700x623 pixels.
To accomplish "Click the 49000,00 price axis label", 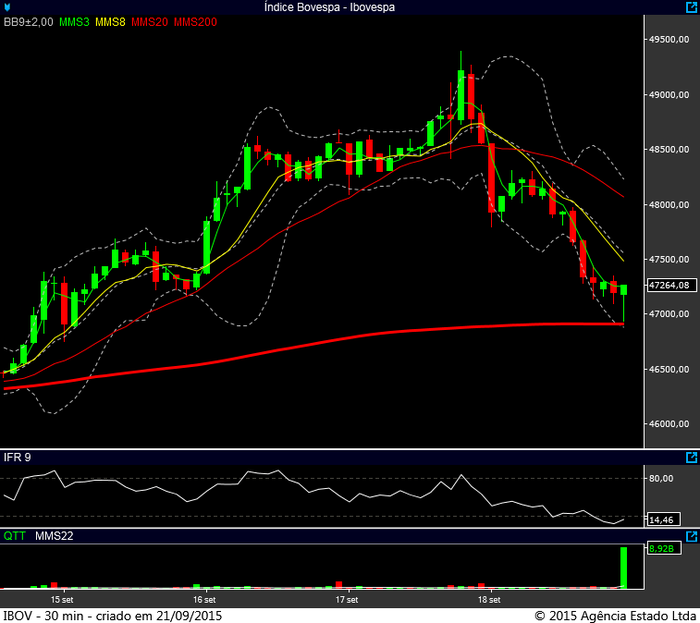I will point(670,95).
